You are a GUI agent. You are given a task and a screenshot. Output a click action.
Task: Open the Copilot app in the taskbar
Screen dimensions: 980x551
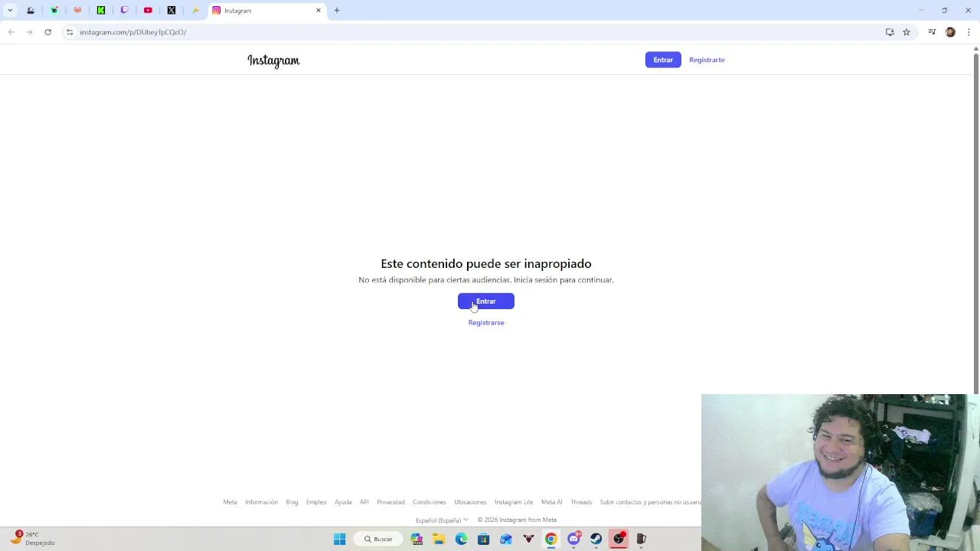pyautogui.click(x=416, y=539)
